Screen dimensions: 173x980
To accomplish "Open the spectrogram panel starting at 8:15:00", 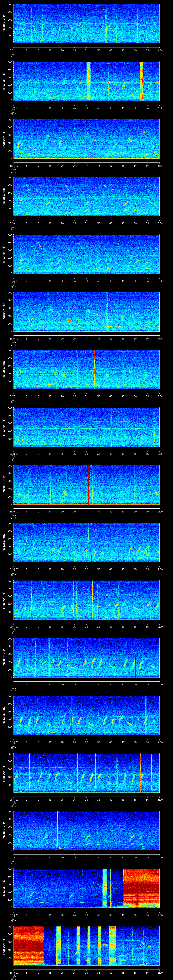I will click(x=87, y=831).
